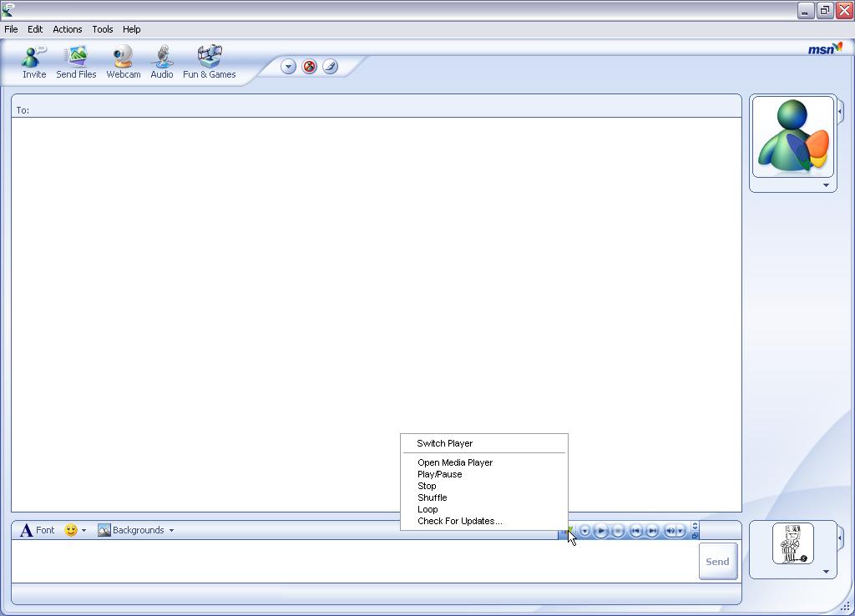Click the contact's MSN display picture

tap(793, 136)
